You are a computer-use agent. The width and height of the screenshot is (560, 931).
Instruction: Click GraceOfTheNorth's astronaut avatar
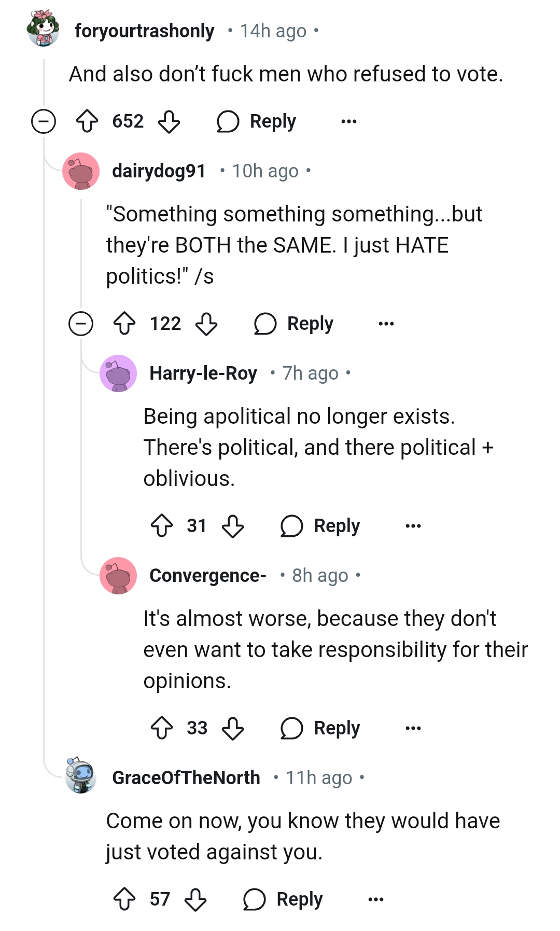[81, 776]
